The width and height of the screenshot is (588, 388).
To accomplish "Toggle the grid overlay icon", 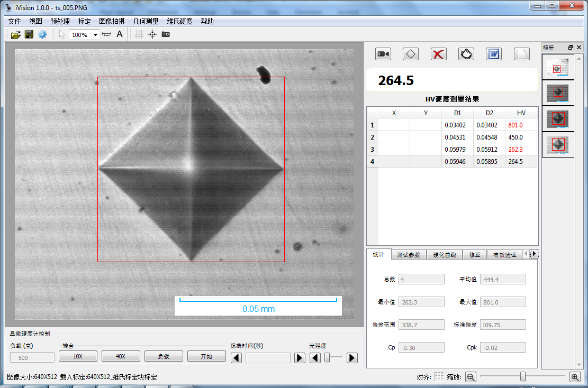I will 139,34.
